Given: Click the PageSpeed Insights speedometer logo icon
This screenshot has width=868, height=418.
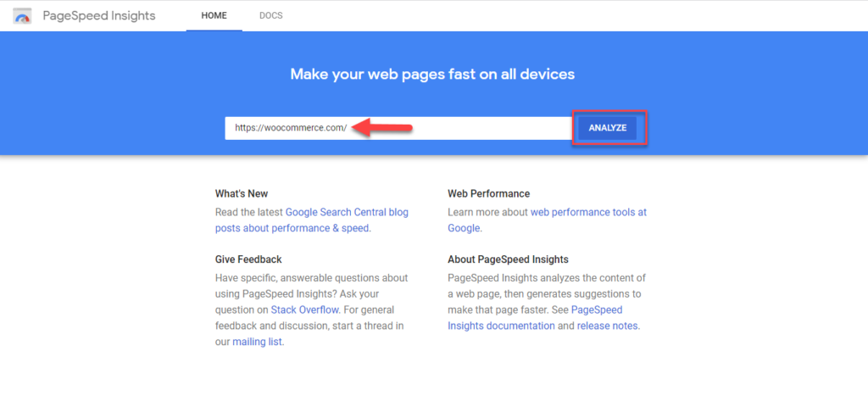Looking at the screenshot, I should point(23,16).
